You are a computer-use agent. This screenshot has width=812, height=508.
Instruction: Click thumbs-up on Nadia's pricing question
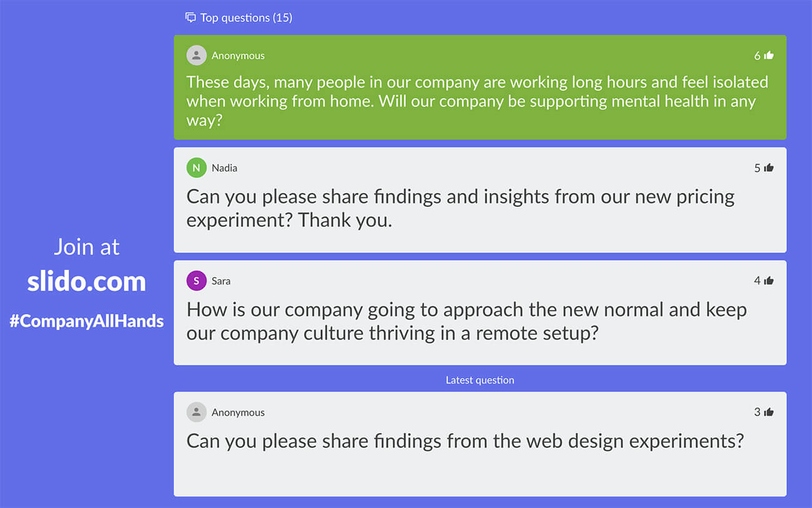coord(769,168)
